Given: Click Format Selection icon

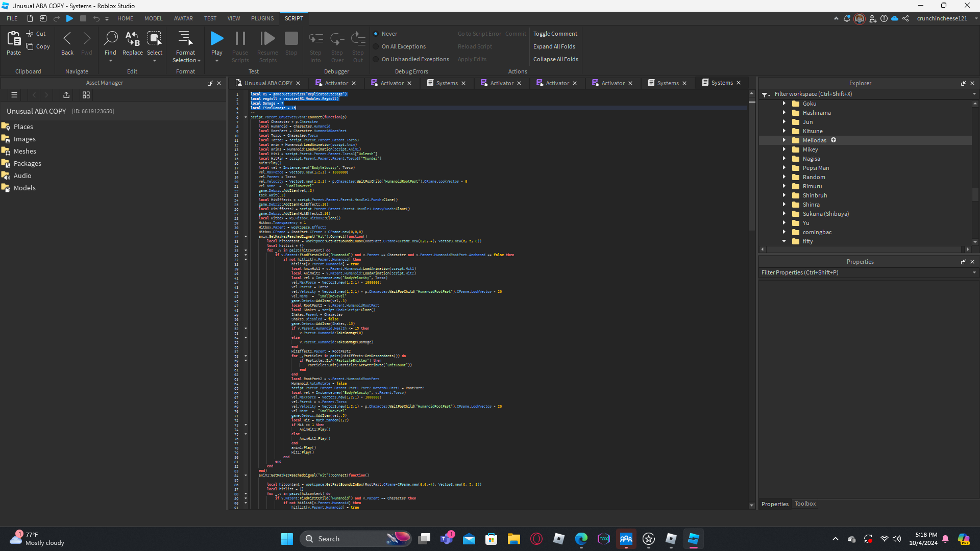Looking at the screenshot, I should pyautogui.click(x=185, y=38).
